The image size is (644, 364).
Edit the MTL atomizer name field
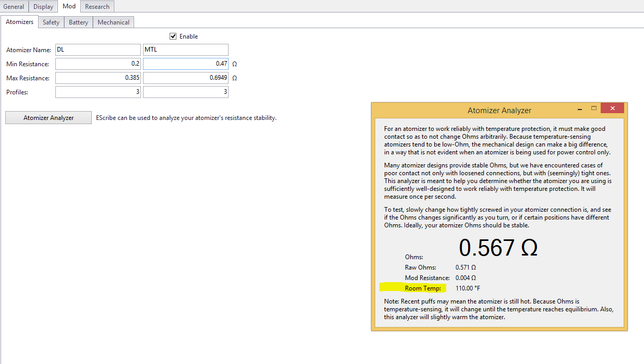[x=185, y=50]
